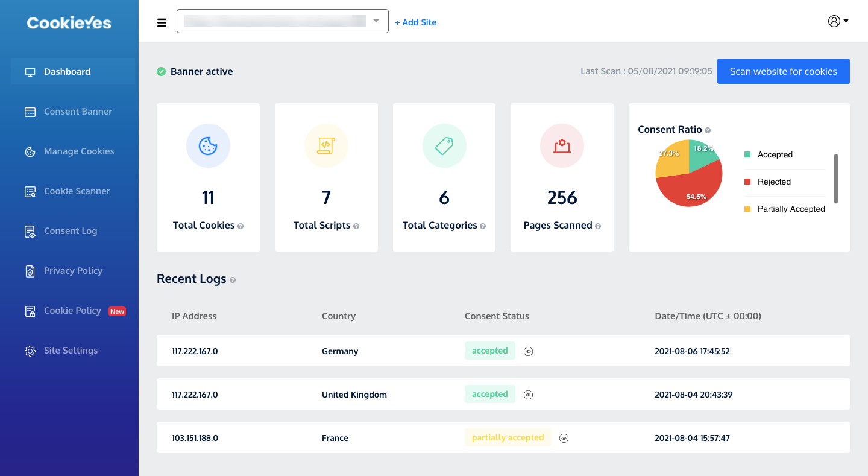Click help icon beside Consent Ratio

pyautogui.click(x=708, y=130)
